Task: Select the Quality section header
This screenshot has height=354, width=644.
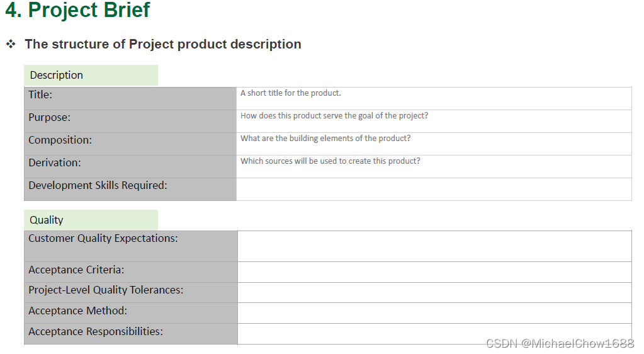Action: [x=47, y=220]
